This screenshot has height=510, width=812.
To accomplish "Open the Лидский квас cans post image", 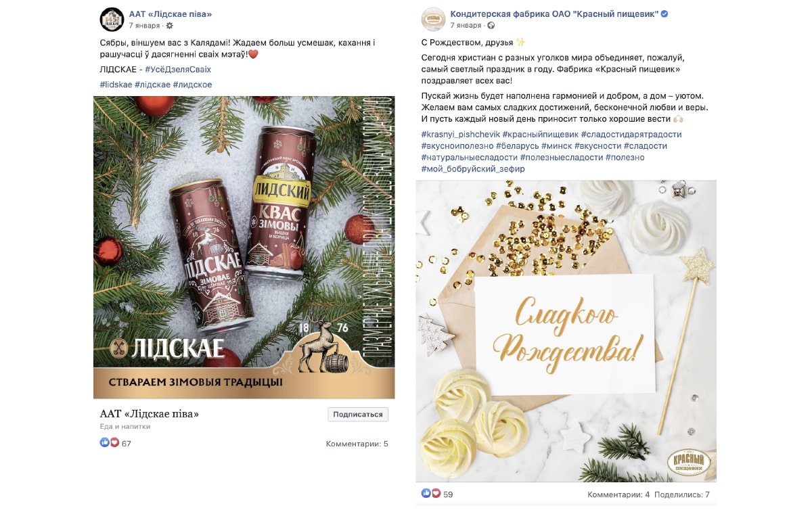I will coord(244,248).
